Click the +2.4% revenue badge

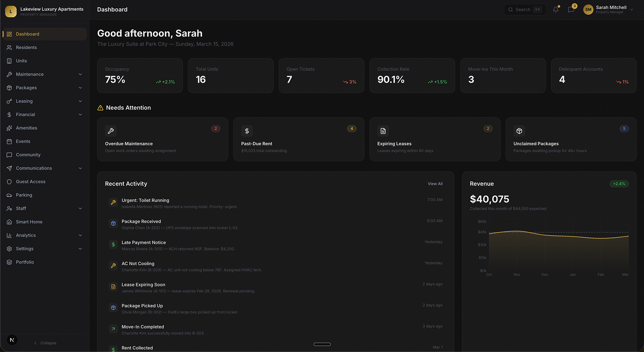point(619,184)
